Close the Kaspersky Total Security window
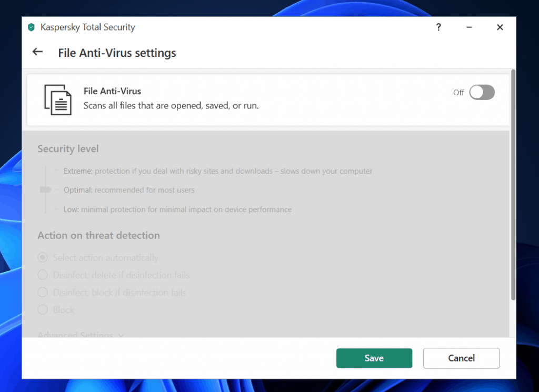The image size is (539, 392). (500, 27)
